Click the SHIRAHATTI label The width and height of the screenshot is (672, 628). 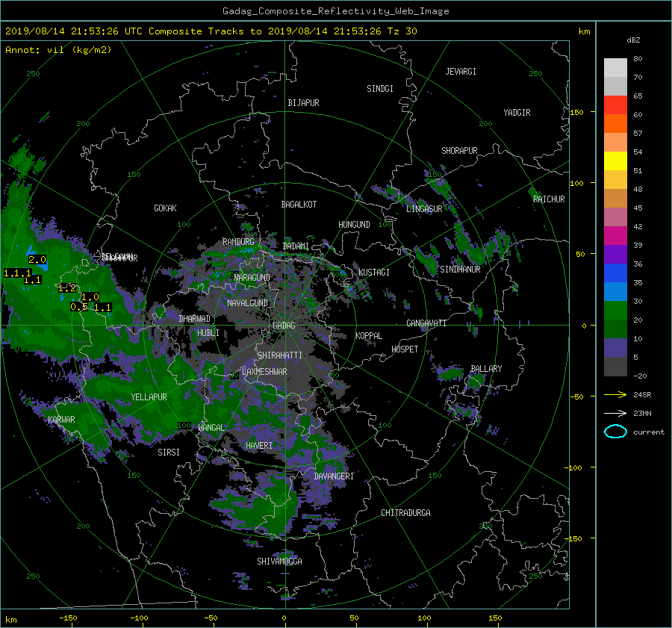(280, 355)
